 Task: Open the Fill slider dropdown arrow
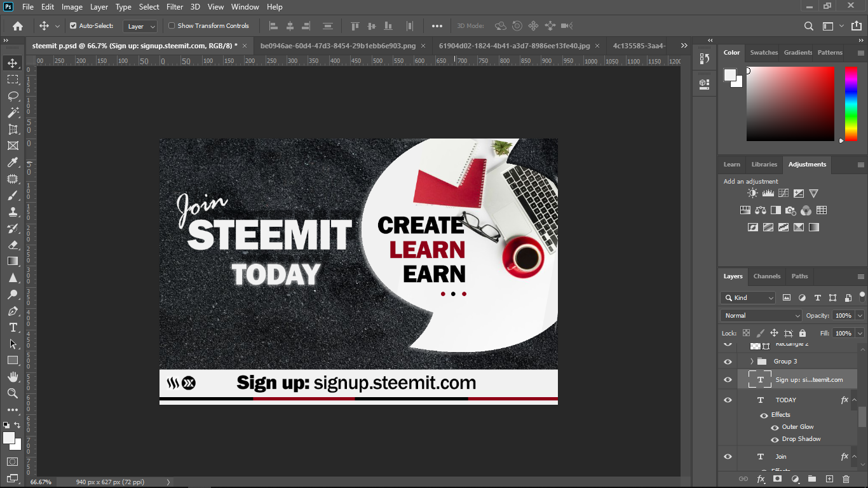(860, 333)
